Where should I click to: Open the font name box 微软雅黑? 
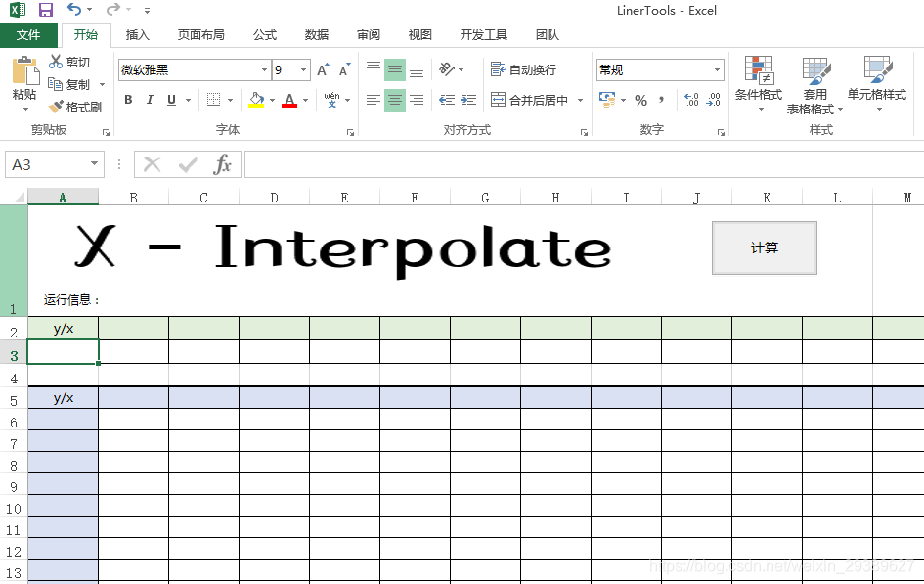pyautogui.click(x=195, y=70)
